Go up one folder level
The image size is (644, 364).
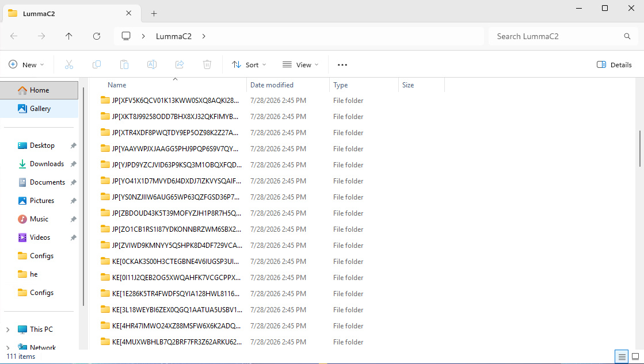pyautogui.click(x=69, y=36)
